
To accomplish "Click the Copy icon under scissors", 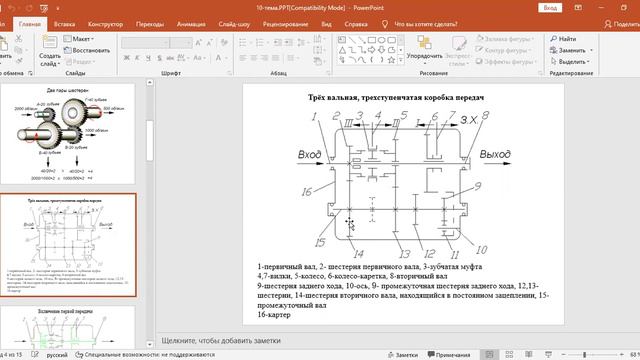I will tap(19, 50).
